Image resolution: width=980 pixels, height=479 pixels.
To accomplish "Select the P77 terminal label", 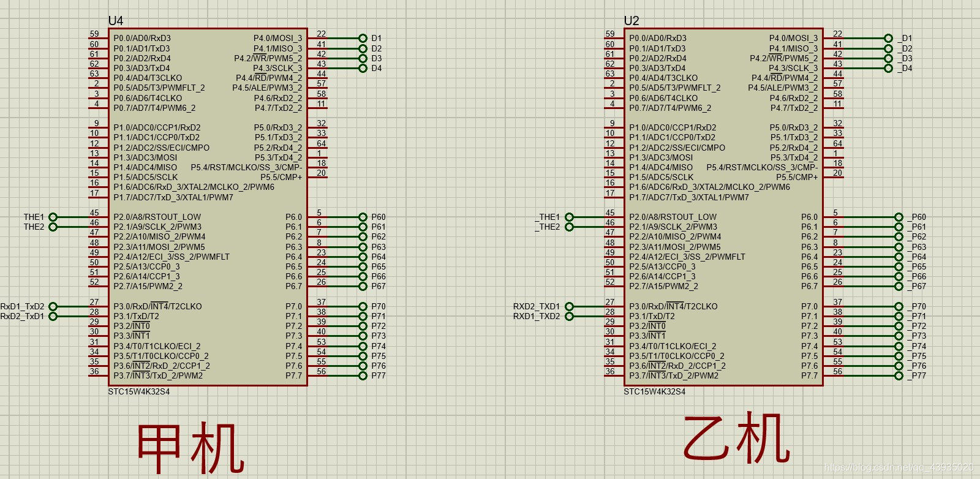I will (379, 375).
